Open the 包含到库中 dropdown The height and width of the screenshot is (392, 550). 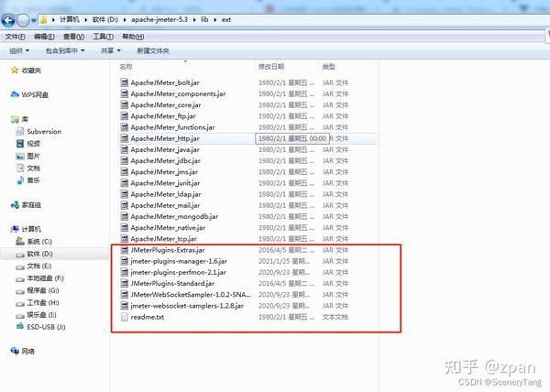[65, 50]
